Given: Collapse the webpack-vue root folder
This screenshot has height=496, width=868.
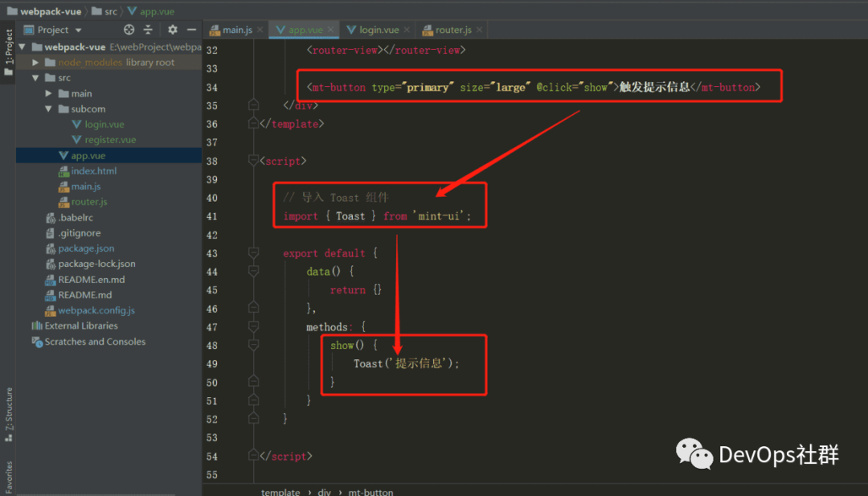Looking at the screenshot, I should [23, 47].
